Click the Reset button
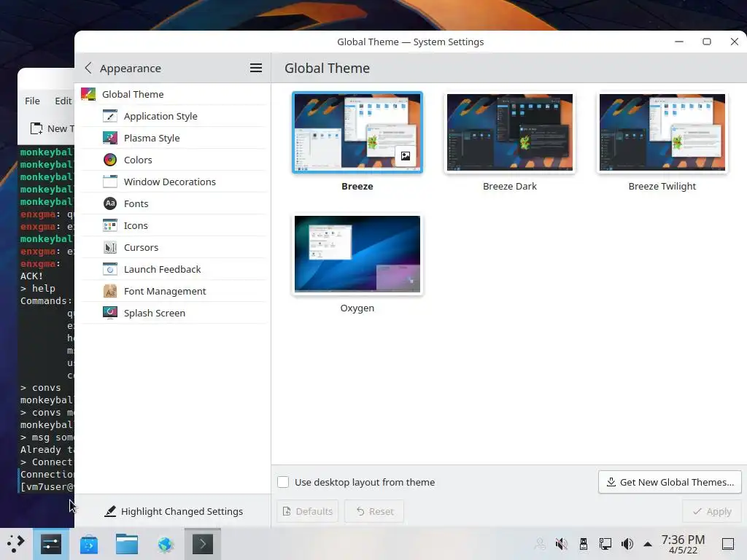Screen dimensions: 747x560 [374, 511]
